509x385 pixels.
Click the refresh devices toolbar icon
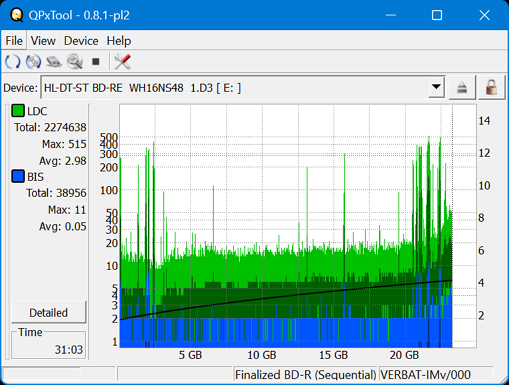[13, 62]
